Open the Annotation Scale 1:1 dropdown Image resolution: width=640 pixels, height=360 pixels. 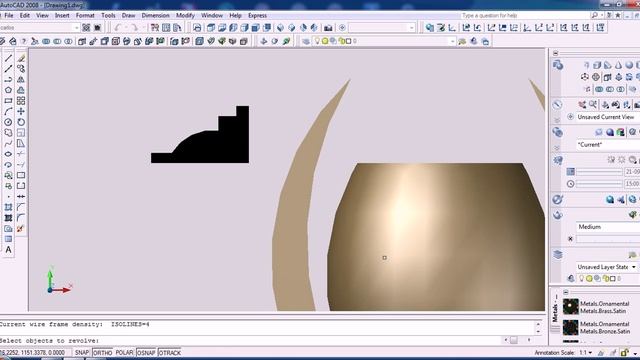point(584,353)
